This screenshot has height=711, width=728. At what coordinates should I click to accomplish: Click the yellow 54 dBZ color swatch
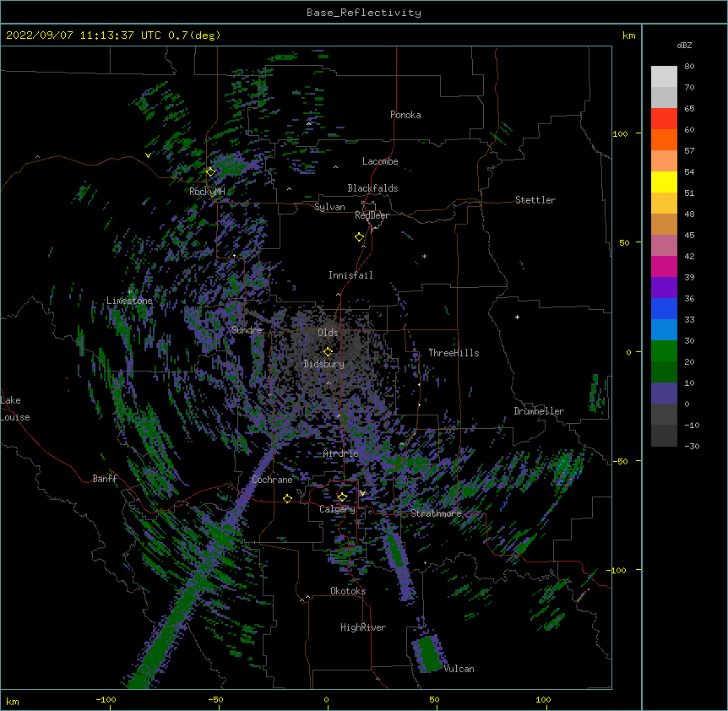point(664,182)
